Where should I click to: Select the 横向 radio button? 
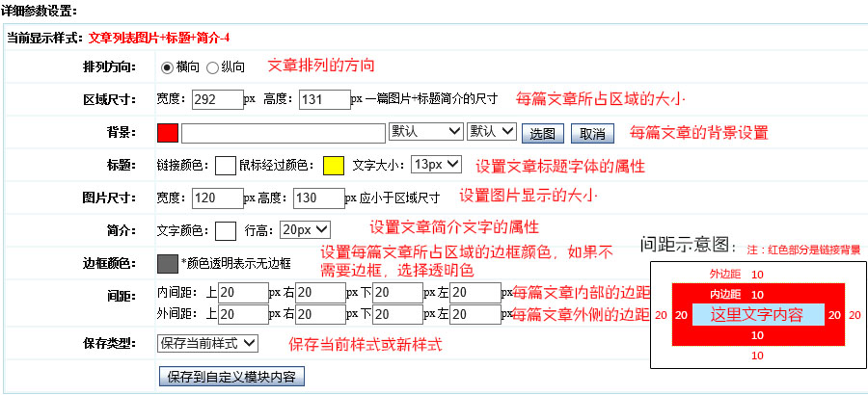(166, 67)
